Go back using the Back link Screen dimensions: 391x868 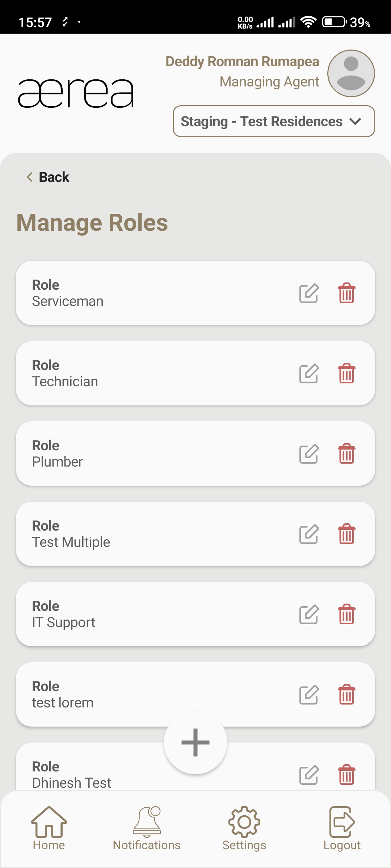pos(48,177)
